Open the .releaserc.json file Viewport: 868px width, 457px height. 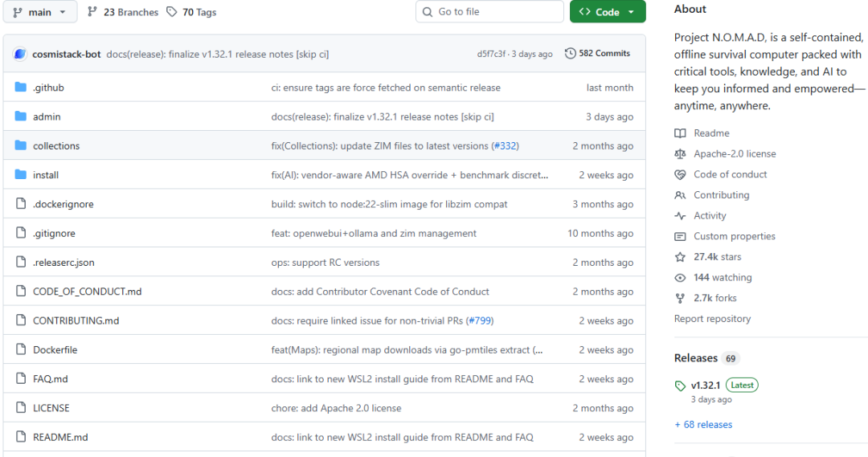[x=63, y=263]
